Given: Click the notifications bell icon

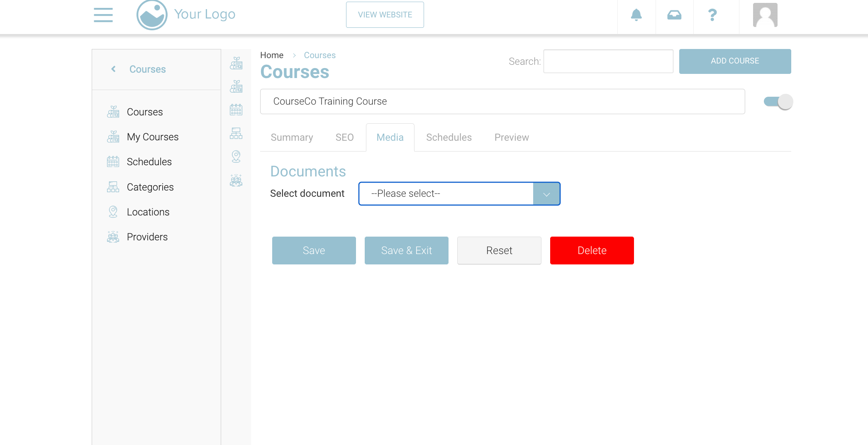Looking at the screenshot, I should point(636,15).
